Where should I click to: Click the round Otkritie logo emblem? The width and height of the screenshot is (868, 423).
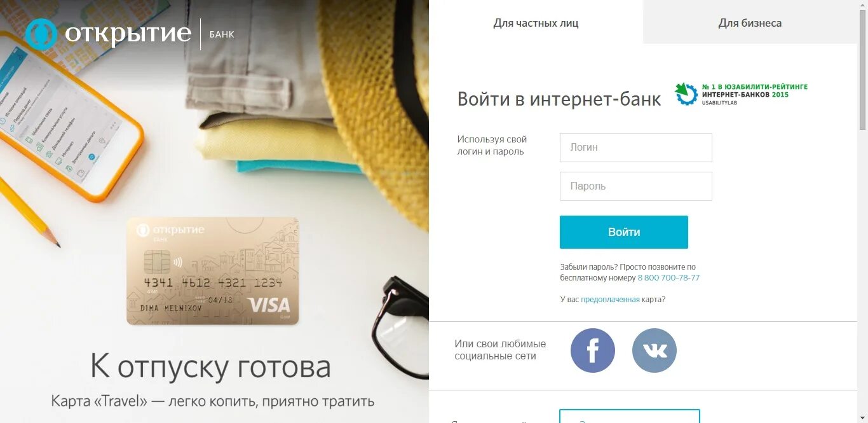[41, 34]
